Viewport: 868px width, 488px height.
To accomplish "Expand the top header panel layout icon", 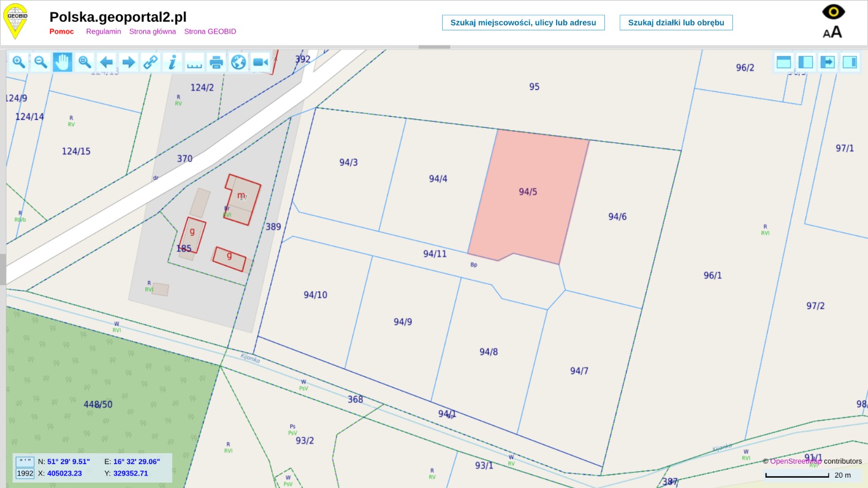I will click(x=783, y=62).
